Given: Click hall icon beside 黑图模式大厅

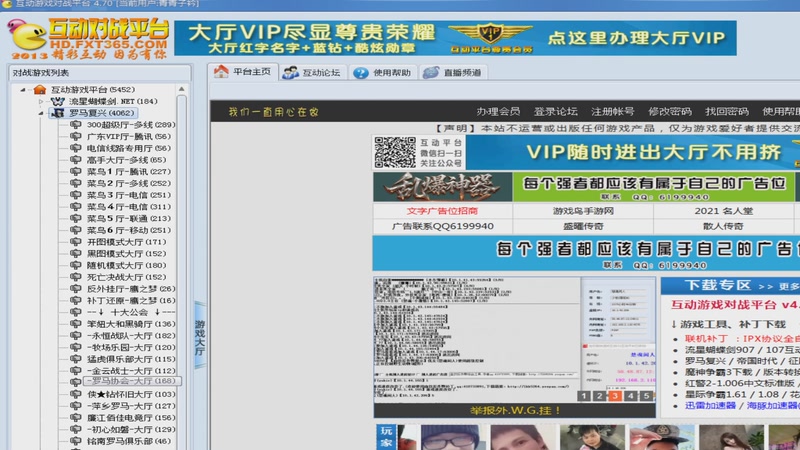Looking at the screenshot, I should click(x=76, y=254).
